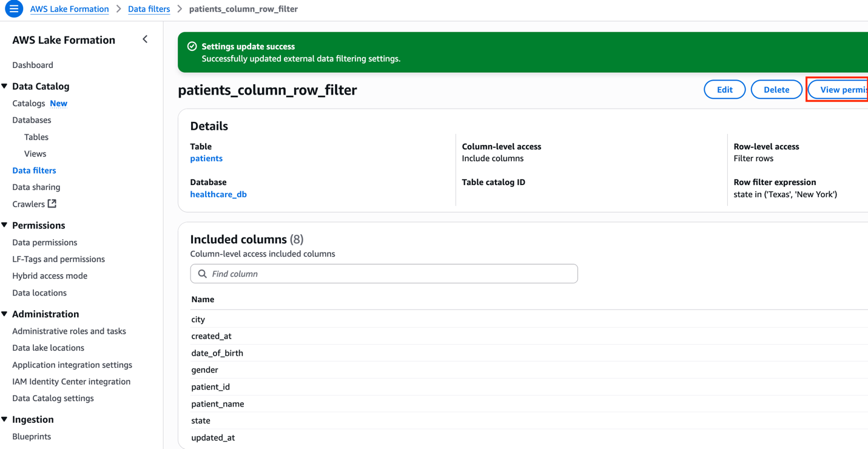Go to LF-Tags and permissions
Viewport: 868px width, 449px height.
[58, 259]
